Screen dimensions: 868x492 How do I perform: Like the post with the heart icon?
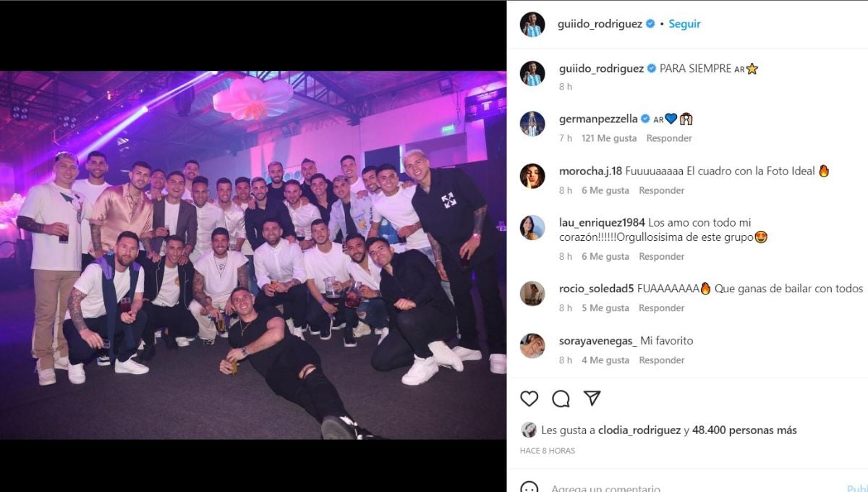coord(529,399)
